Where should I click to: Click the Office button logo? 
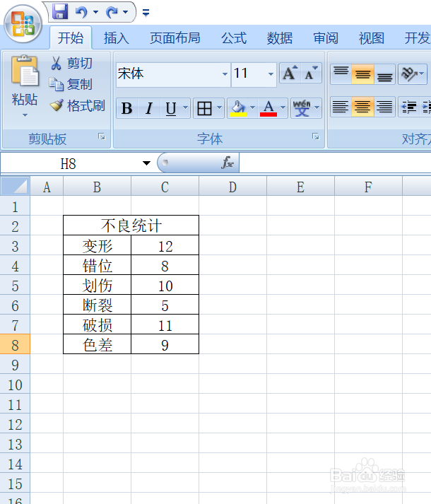[23, 23]
